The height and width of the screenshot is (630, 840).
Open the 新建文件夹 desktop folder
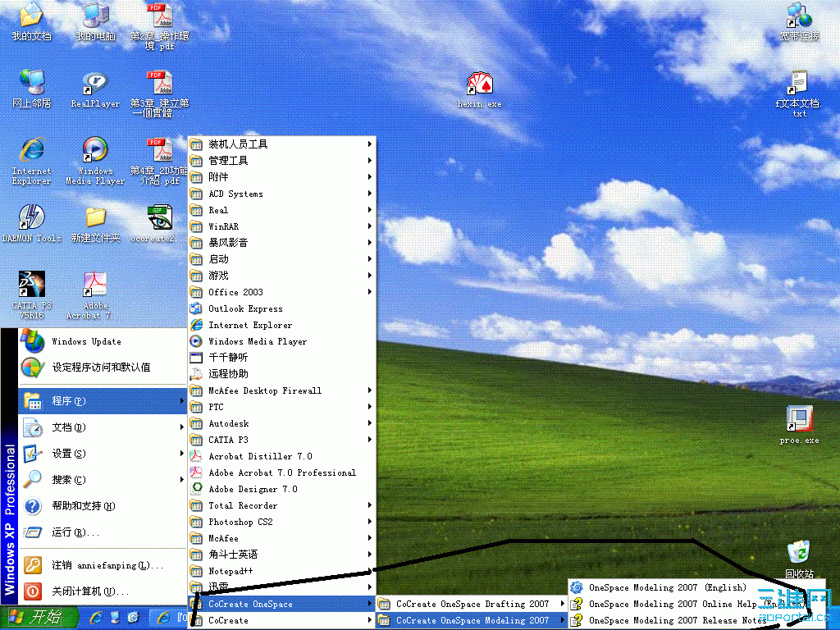click(x=95, y=223)
